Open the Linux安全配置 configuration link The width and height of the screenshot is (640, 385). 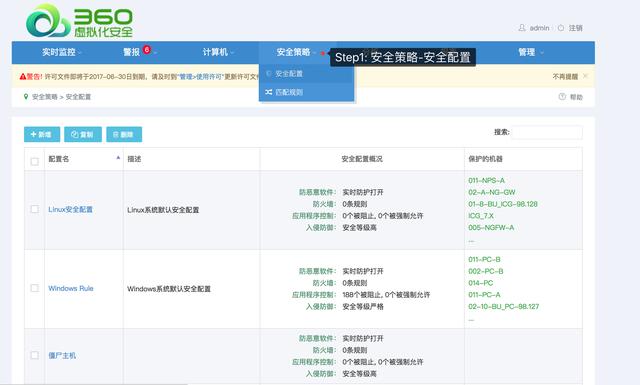(x=71, y=209)
